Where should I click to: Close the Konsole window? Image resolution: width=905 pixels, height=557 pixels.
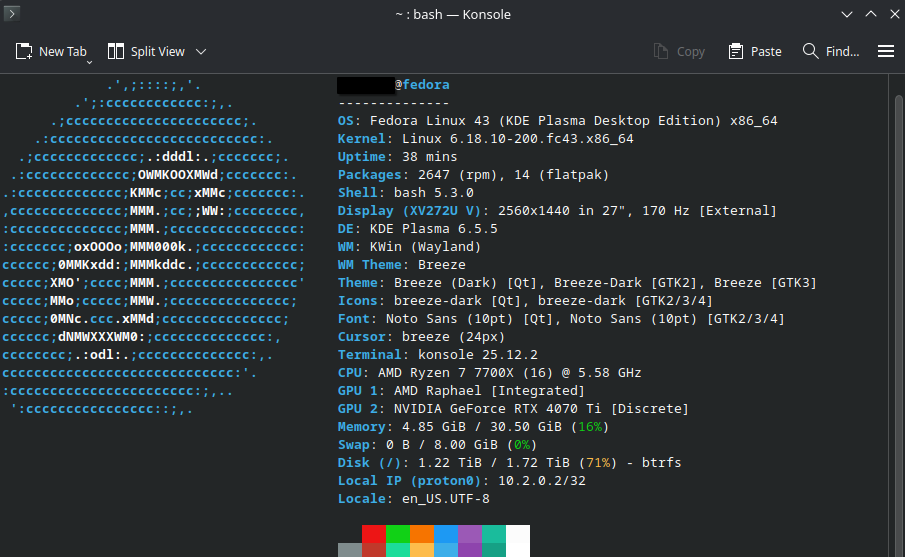tap(895, 14)
